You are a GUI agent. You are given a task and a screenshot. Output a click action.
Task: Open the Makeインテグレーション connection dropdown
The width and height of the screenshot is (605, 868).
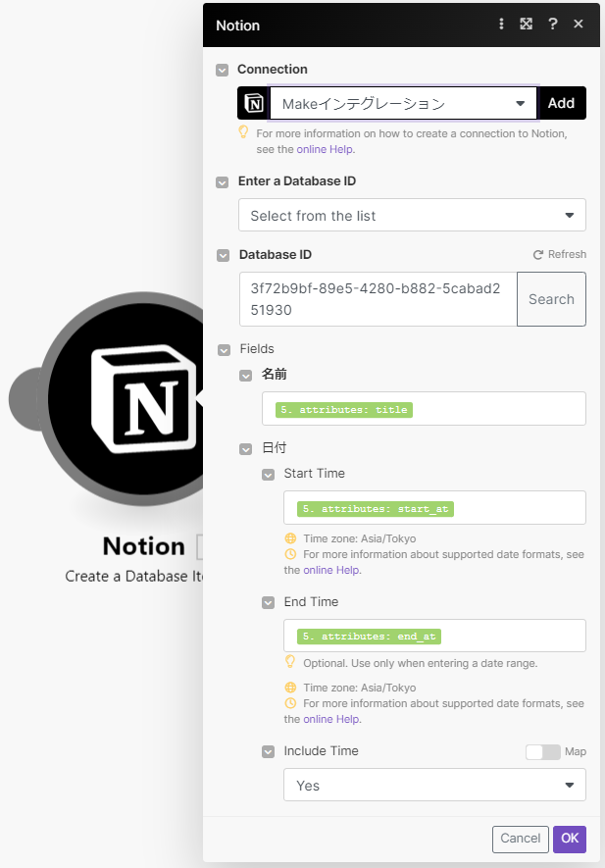(x=403, y=103)
